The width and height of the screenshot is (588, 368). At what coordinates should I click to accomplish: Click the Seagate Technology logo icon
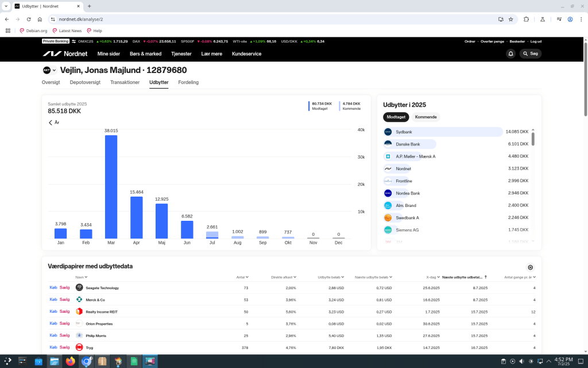click(79, 287)
